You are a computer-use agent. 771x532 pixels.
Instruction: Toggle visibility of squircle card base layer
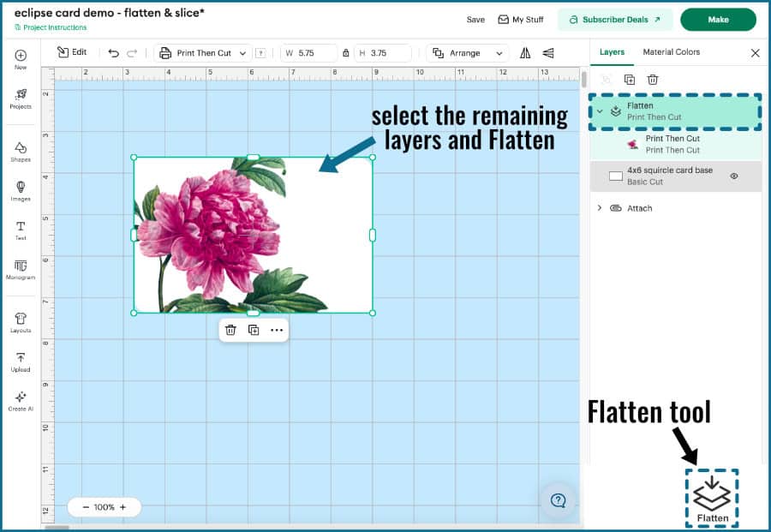click(x=733, y=176)
